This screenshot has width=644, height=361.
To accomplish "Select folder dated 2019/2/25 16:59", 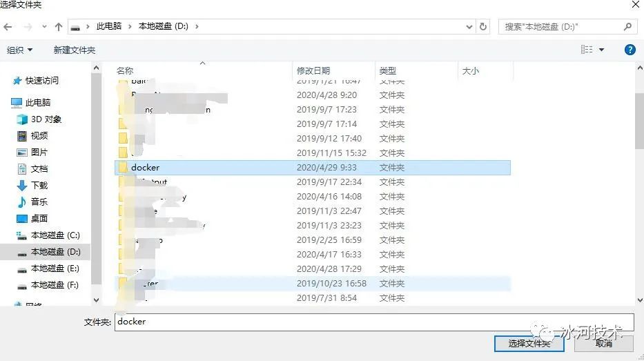I will 313,240.
